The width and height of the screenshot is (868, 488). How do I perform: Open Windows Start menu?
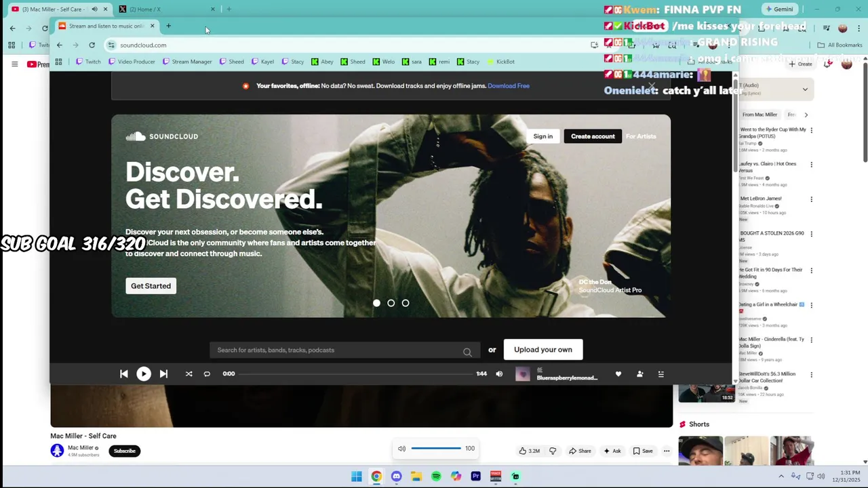click(x=356, y=476)
